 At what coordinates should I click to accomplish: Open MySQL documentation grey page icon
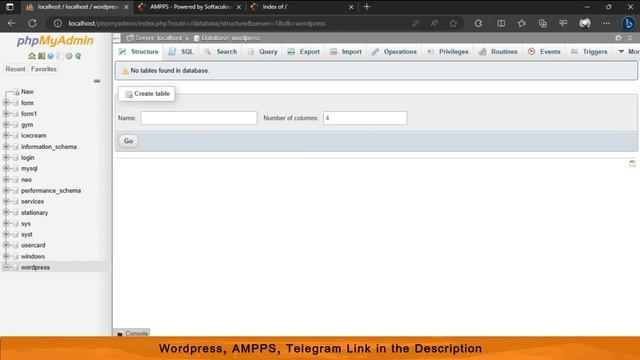tap(60, 56)
